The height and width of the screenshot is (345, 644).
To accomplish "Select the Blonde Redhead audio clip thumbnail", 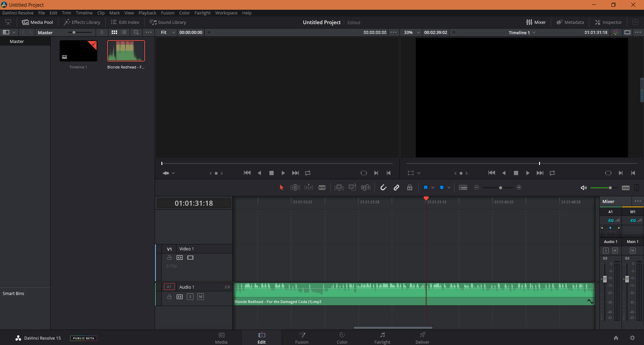I will pos(126,51).
